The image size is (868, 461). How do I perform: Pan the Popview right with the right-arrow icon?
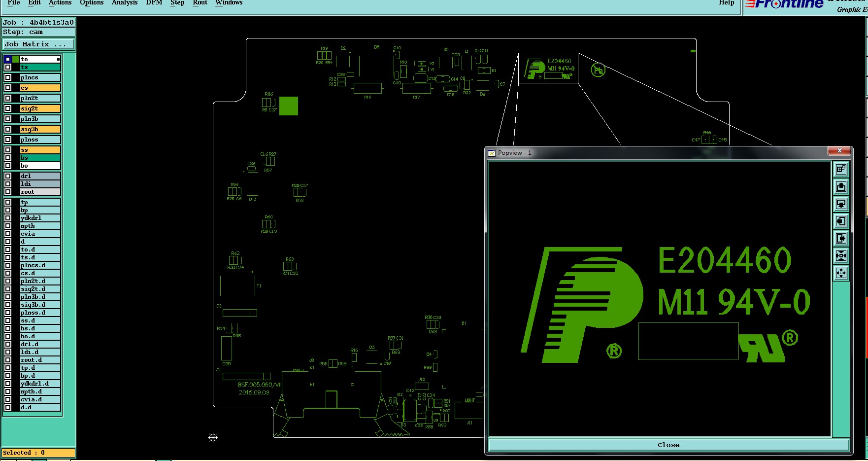pyautogui.click(x=841, y=239)
